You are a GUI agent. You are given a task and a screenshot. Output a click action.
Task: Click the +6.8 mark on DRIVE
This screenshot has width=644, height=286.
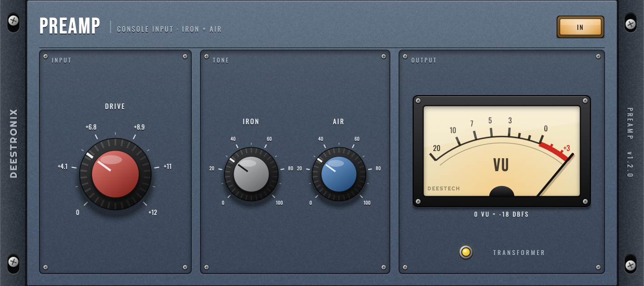coord(91,127)
